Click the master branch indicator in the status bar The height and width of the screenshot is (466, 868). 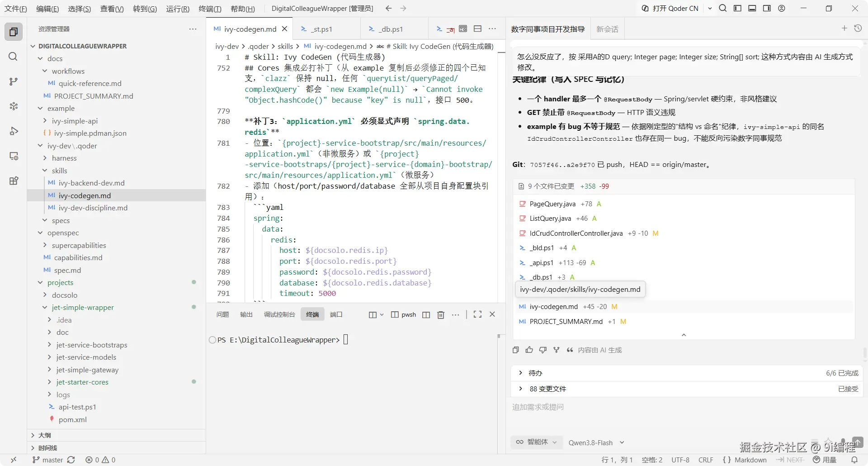tap(48, 460)
